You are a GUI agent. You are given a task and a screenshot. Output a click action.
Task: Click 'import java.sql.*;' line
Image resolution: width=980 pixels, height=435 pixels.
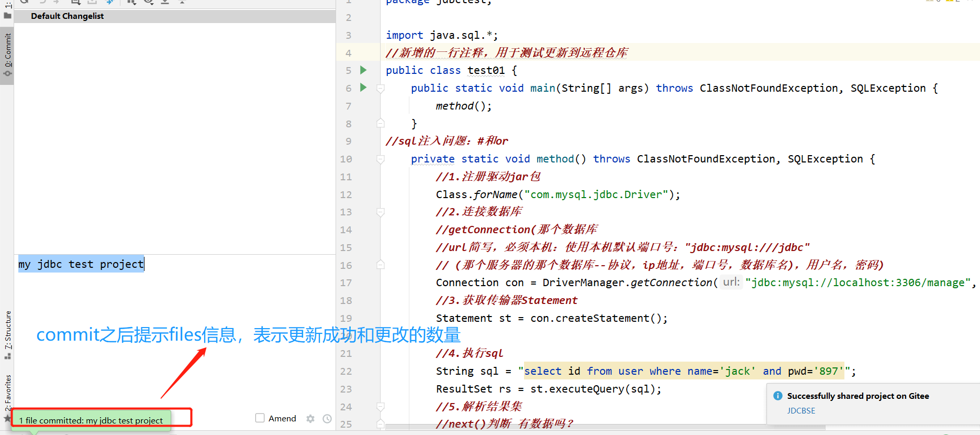pos(442,35)
